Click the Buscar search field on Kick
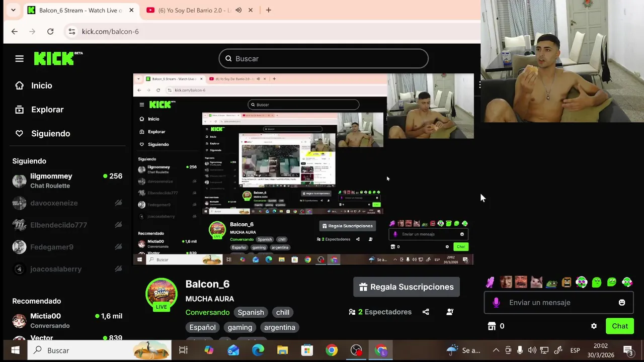Image resolution: width=644 pixels, height=362 pixels. (x=324, y=59)
